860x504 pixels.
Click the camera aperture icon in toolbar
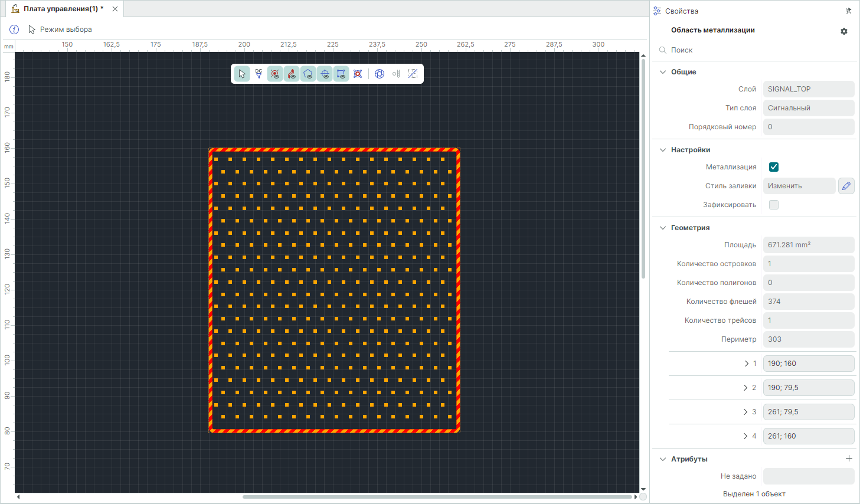[380, 74]
